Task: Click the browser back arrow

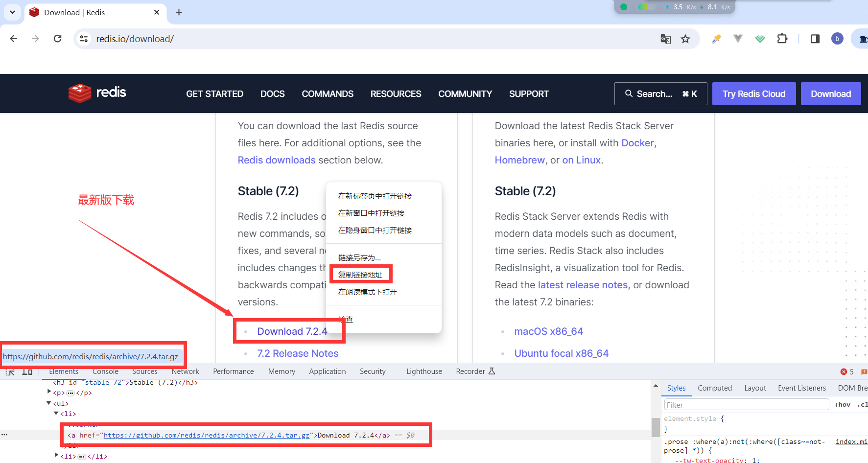Action: pyautogui.click(x=14, y=39)
